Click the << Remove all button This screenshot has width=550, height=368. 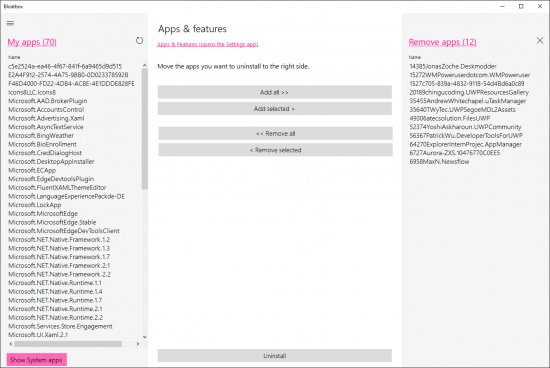275,134
